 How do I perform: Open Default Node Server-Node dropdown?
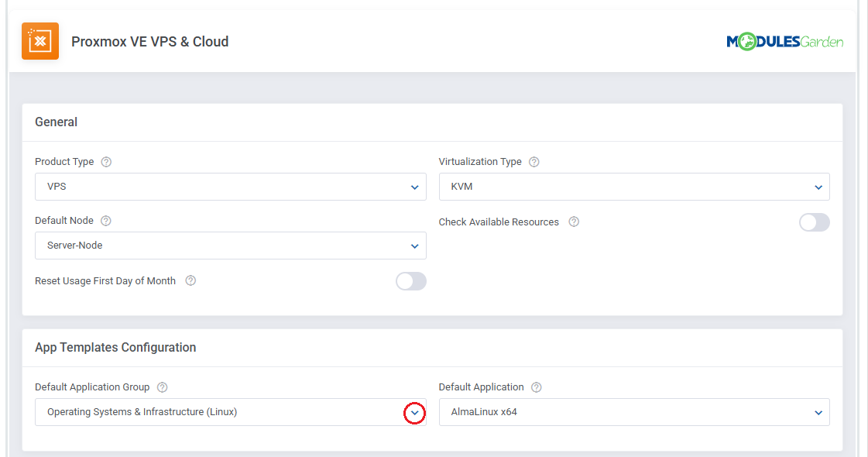[231, 246]
